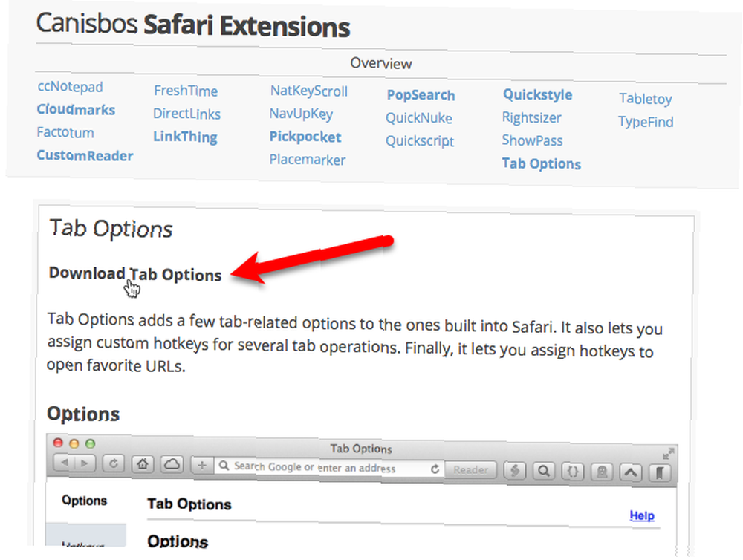Click the magnifier extension toolbar icon
Screen dimensions: 743x560
click(544, 471)
